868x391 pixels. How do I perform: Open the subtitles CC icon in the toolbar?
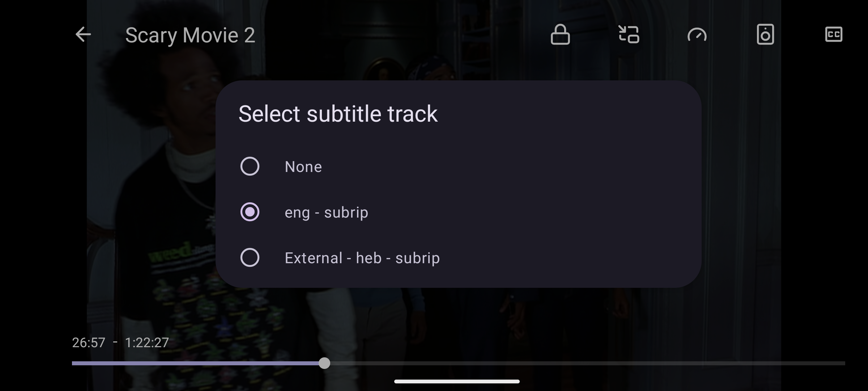click(834, 34)
